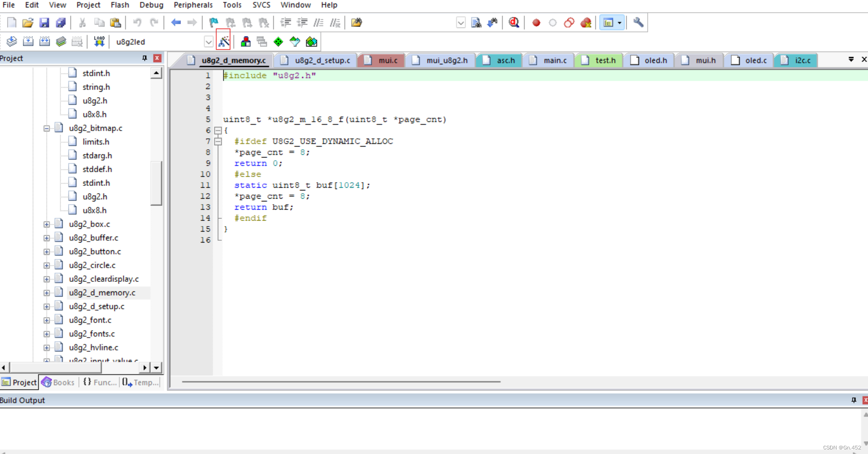Image resolution: width=868 pixels, height=454 pixels.
Task: Collapse the code fold at line 6
Action: (218, 131)
